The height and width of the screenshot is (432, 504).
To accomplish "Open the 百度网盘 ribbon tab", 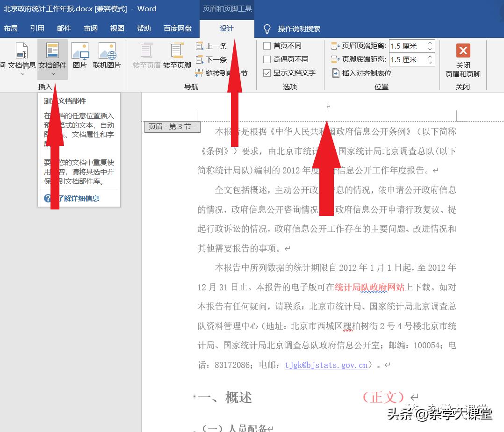I will (178, 28).
